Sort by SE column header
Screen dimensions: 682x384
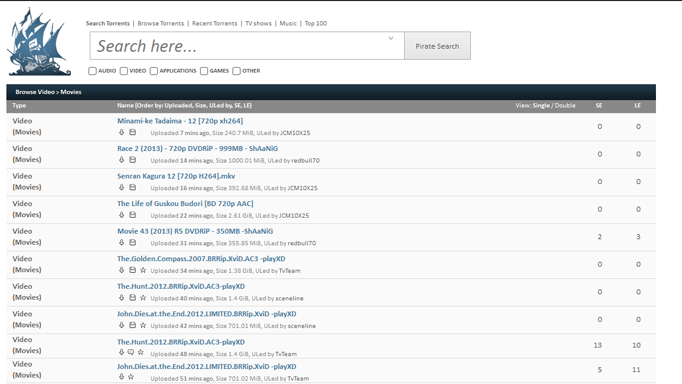pyautogui.click(x=599, y=106)
